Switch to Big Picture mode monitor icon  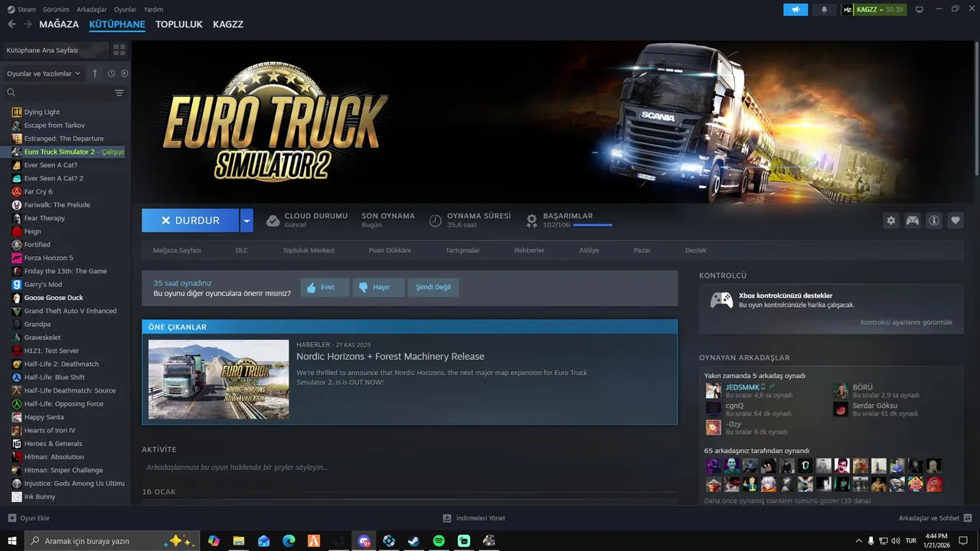pyautogui.click(x=920, y=10)
